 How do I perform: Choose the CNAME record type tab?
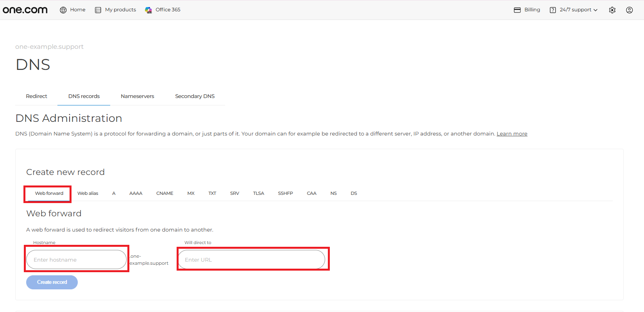pos(165,193)
